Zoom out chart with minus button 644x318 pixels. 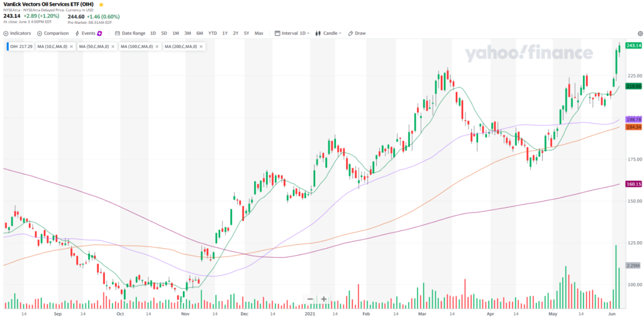coord(310,299)
